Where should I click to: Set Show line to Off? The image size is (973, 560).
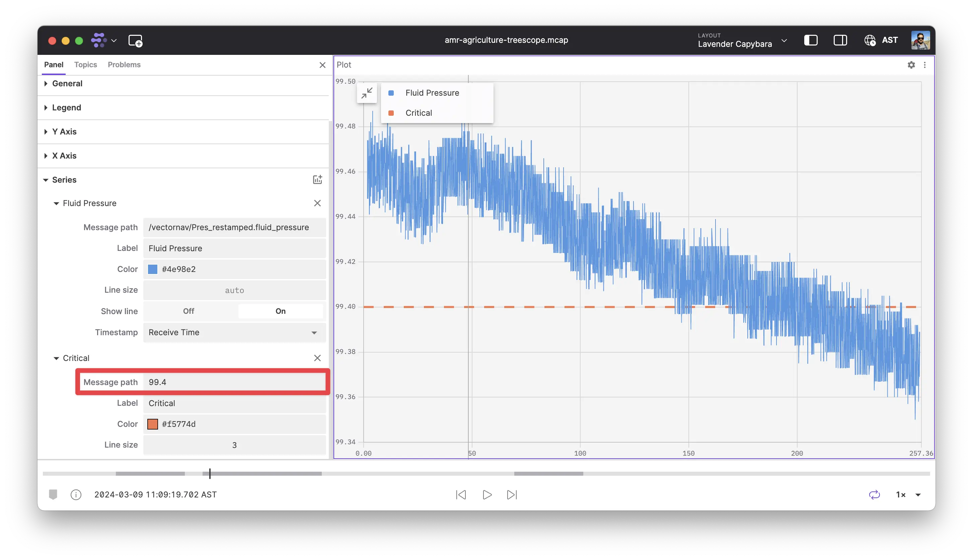[x=188, y=311]
